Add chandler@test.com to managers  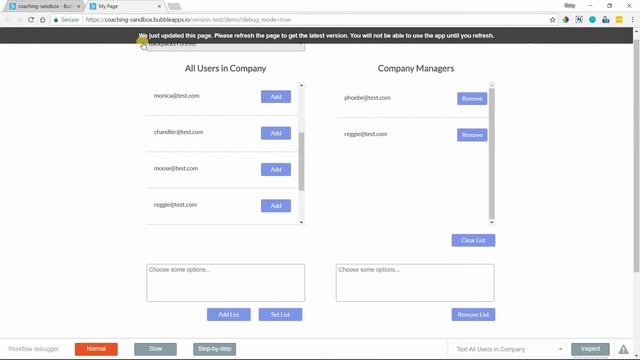click(x=276, y=133)
